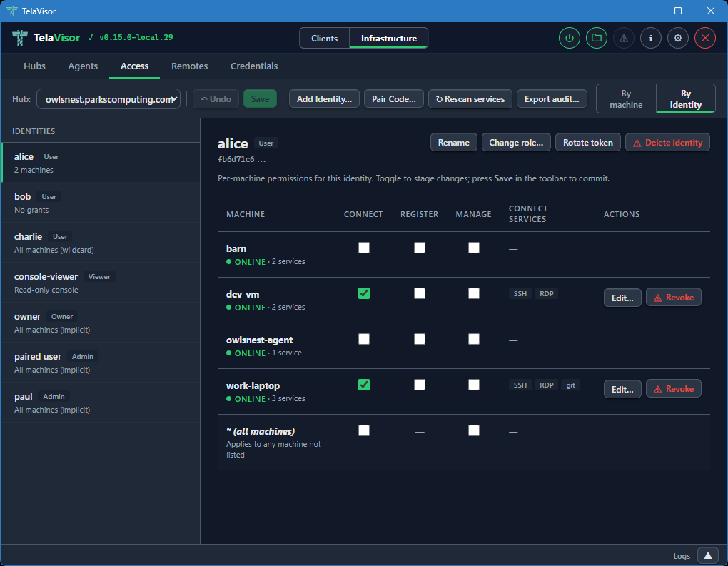Viewport: 728px width, 566px height.
Task: Click Change role button
Action: coord(516,143)
